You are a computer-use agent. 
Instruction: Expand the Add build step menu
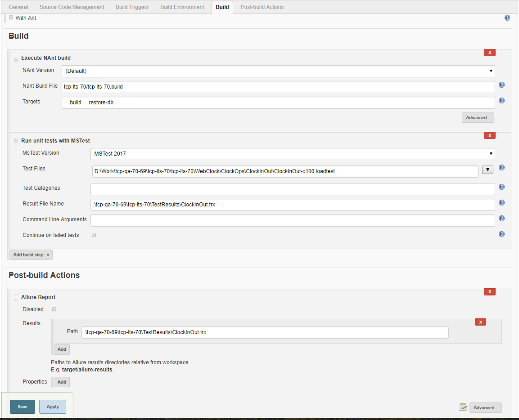(31, 254)
